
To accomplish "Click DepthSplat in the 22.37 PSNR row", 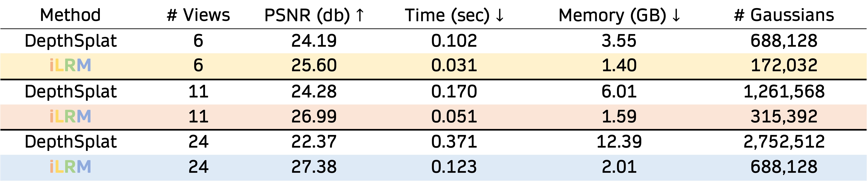I will (x=70, y=141).
